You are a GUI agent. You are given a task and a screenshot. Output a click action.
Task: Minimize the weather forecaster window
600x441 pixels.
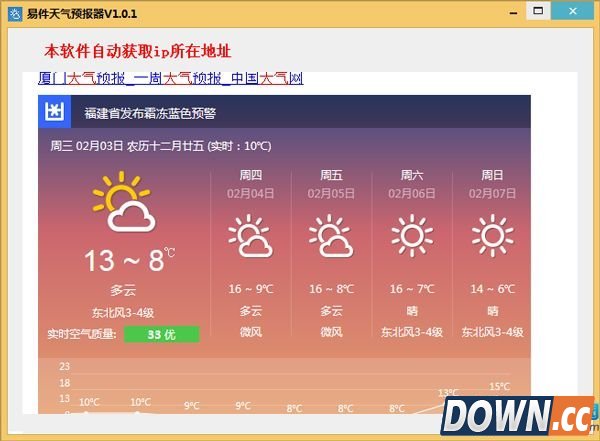click(514, 13)
